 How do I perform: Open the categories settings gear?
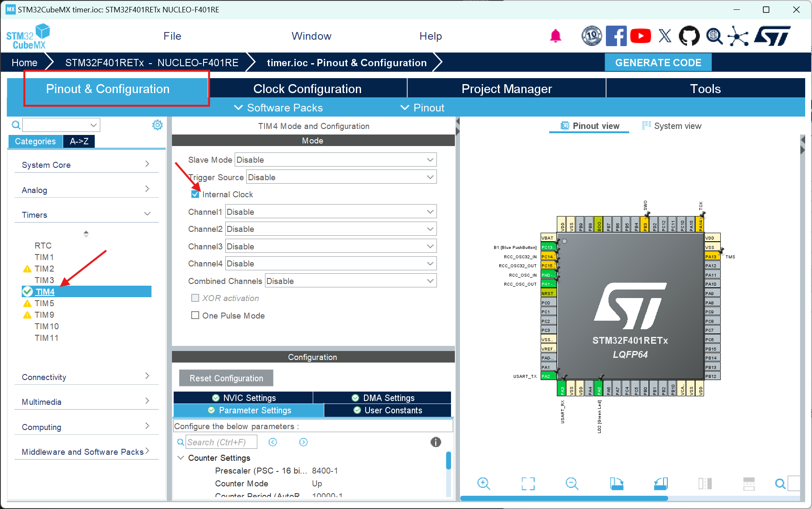(157, 125)
